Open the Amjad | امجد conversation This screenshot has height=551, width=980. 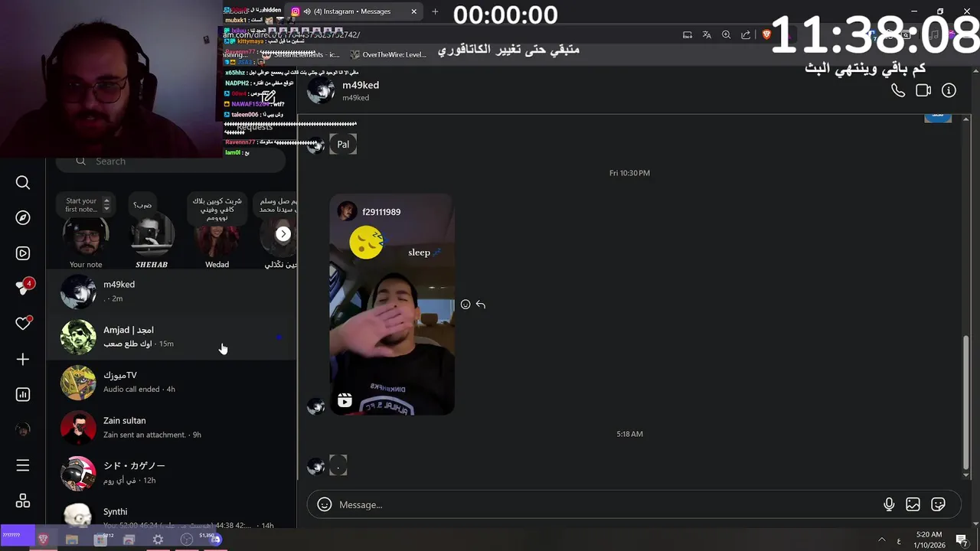pyautogui.click(x=171, y=337)
